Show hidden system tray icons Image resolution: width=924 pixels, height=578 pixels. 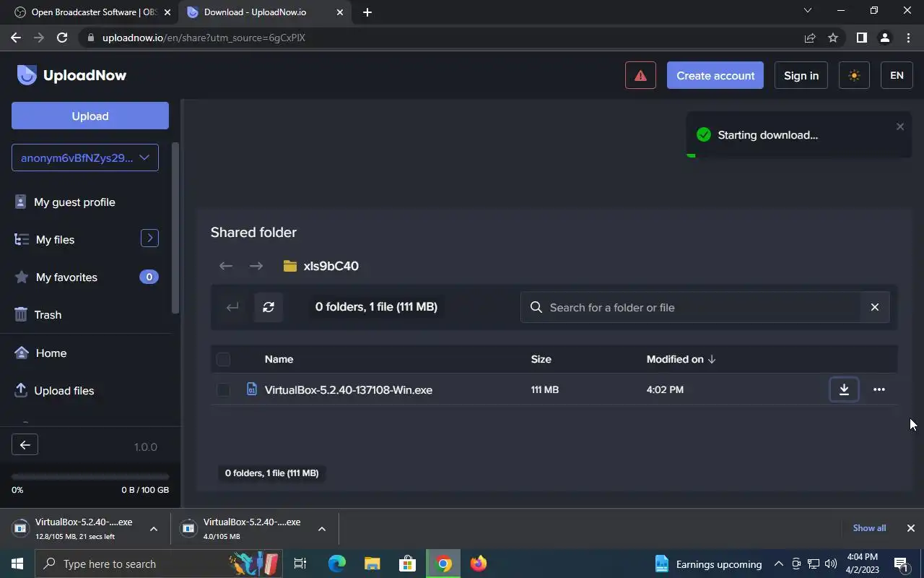tap(778, 564)
